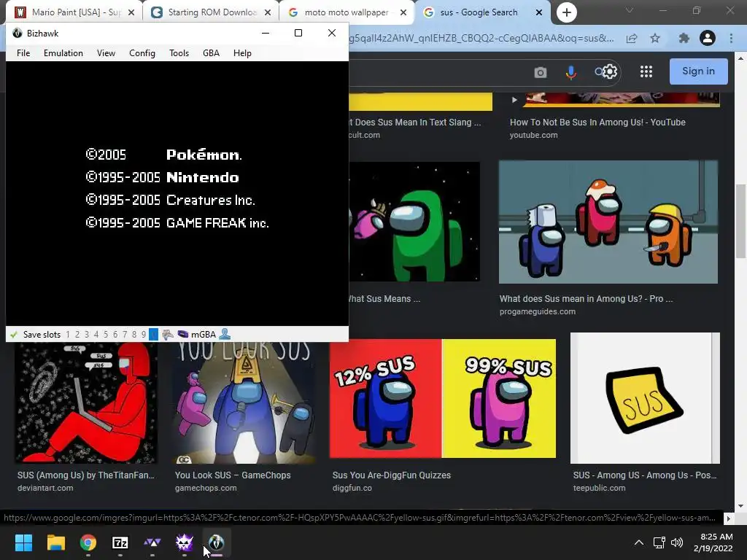The image size is (747, 560).
Task: Open Google quick settings gear
Action: [610, 71]
